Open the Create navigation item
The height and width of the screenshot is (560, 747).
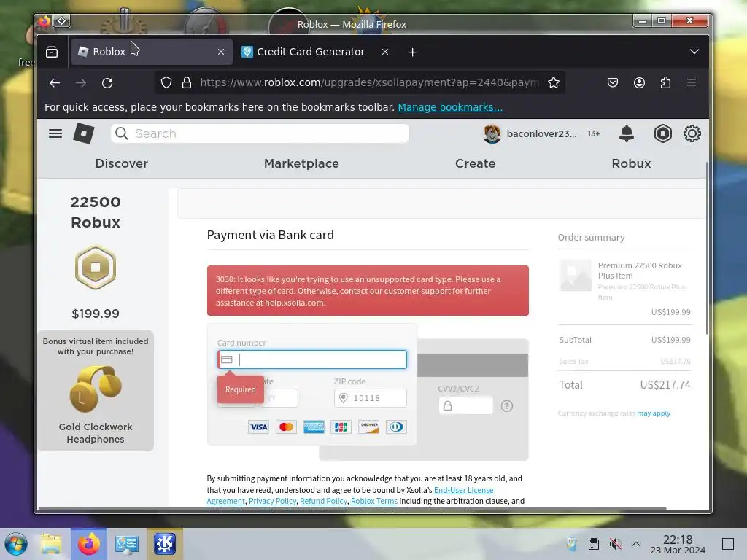coord(475,163)
